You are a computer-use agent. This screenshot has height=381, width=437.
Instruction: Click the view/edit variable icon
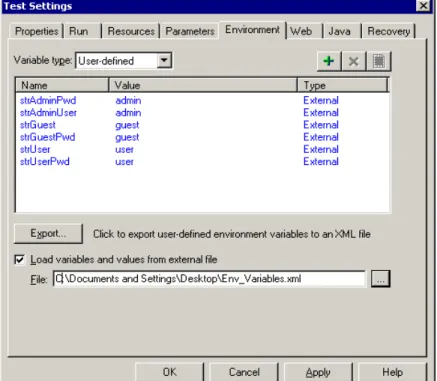tap(378, 61)
